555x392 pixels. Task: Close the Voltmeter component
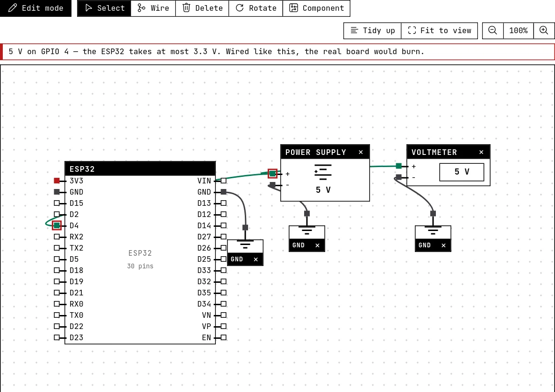coord(481,152)
